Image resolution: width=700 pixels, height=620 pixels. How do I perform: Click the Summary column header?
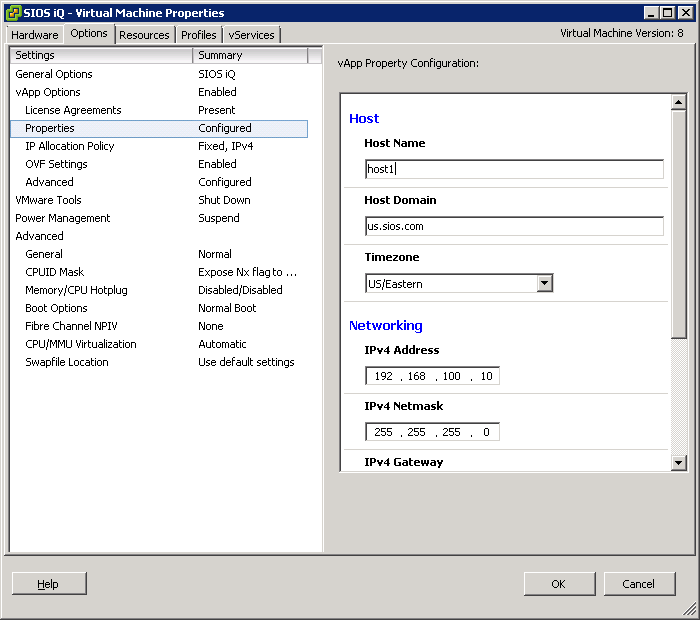click(x=250, y=55)
